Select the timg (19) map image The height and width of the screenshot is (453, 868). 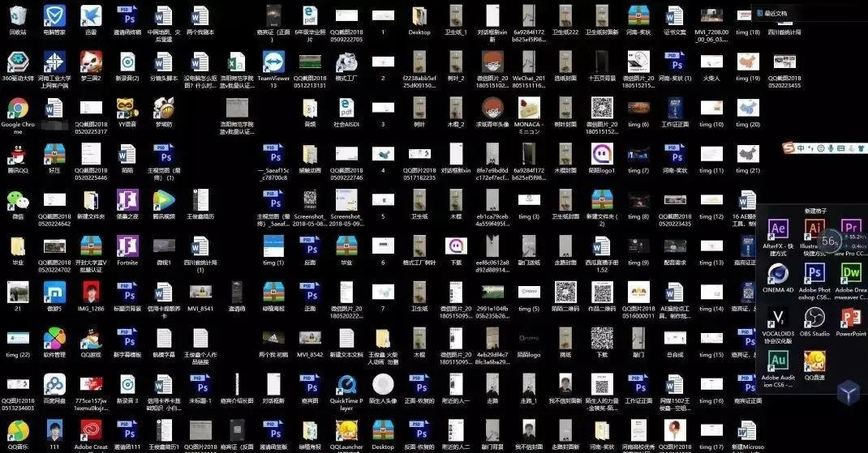point(748,62)
